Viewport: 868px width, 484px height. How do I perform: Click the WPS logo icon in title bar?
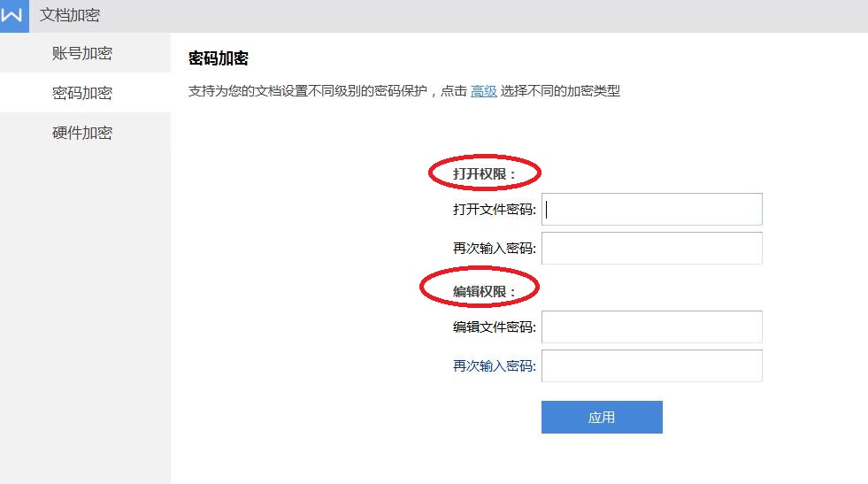coord(13,16)
